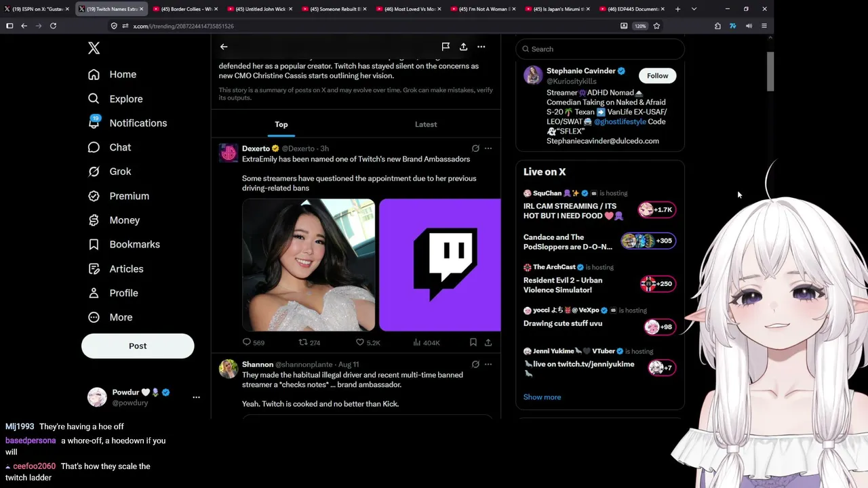Switch to the ESPN on X browser tab
The height and width of the screenshot is (488, 868).
37,9
